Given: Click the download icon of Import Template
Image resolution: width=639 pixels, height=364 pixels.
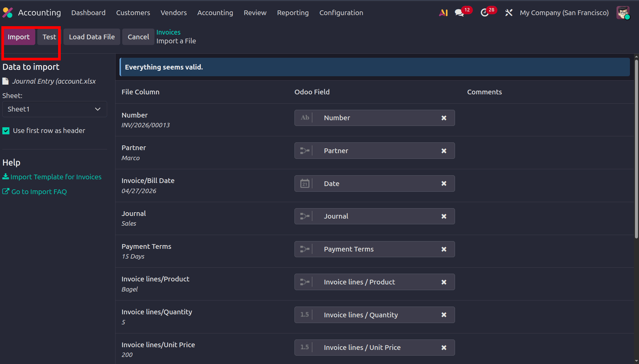Looking at the screenshot, I should click(x=6, y=176).
